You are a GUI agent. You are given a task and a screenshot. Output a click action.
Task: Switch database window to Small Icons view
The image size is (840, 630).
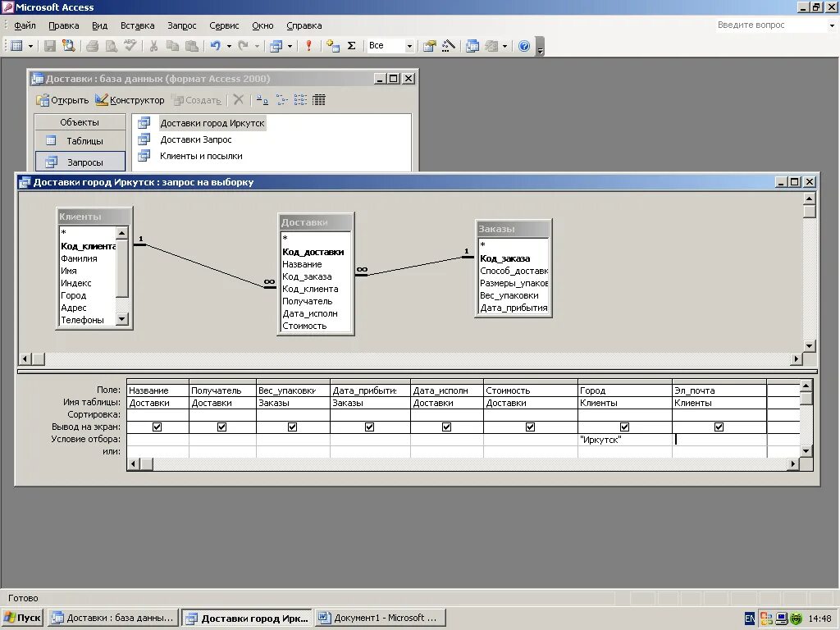pos(281,100)
